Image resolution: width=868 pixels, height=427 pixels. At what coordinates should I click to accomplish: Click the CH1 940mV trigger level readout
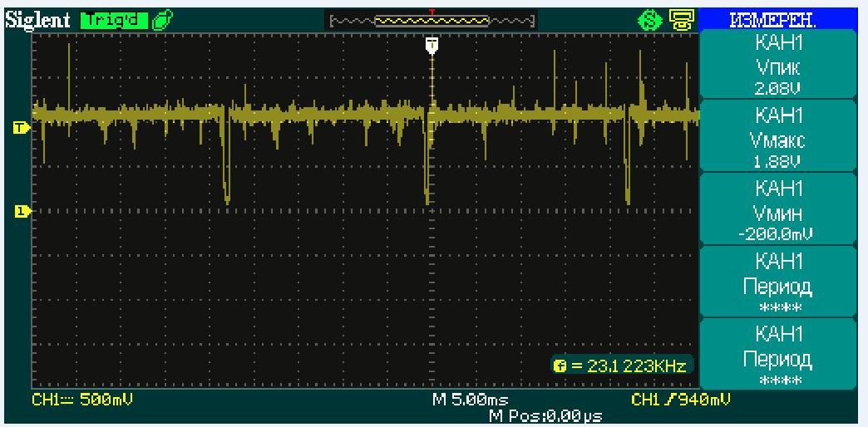(x=680, y=400)
